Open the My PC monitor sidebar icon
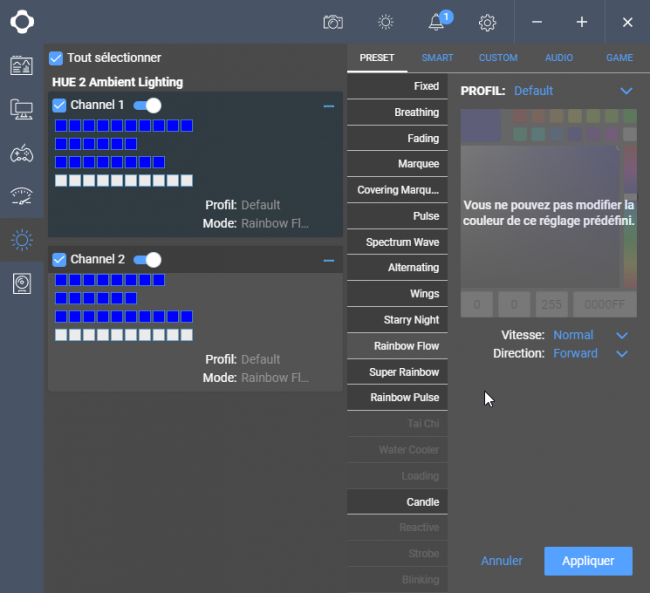 click(22, 109)
